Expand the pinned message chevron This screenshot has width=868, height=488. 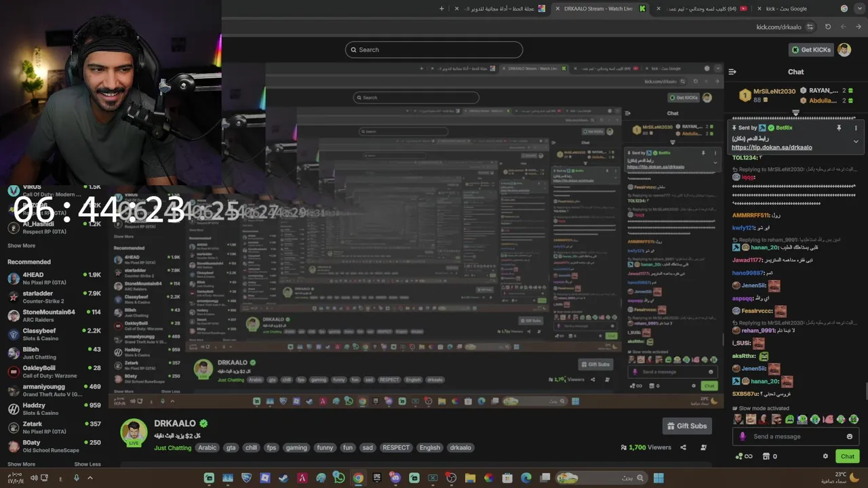[x=856, y=142]
